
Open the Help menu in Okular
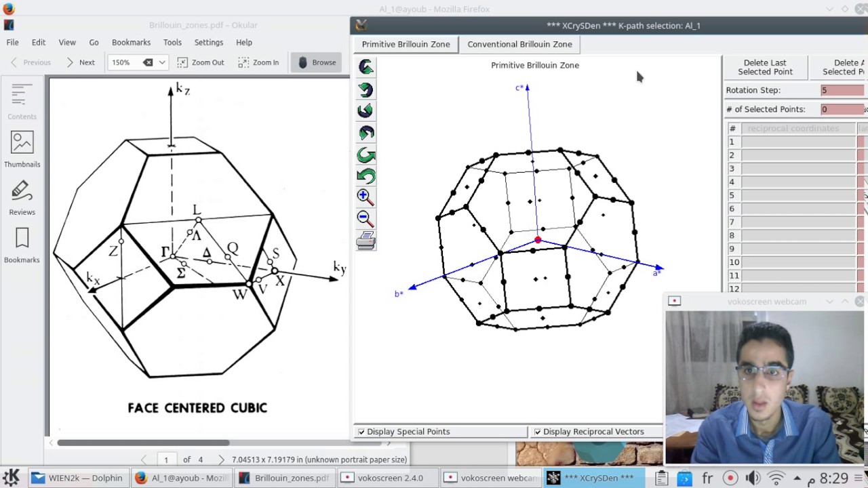pos(244,42)
